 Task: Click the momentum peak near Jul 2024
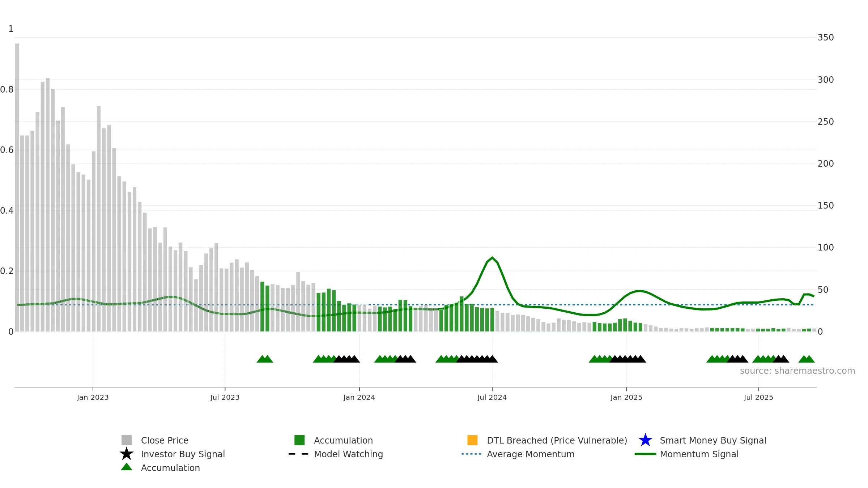coord(492,258)
